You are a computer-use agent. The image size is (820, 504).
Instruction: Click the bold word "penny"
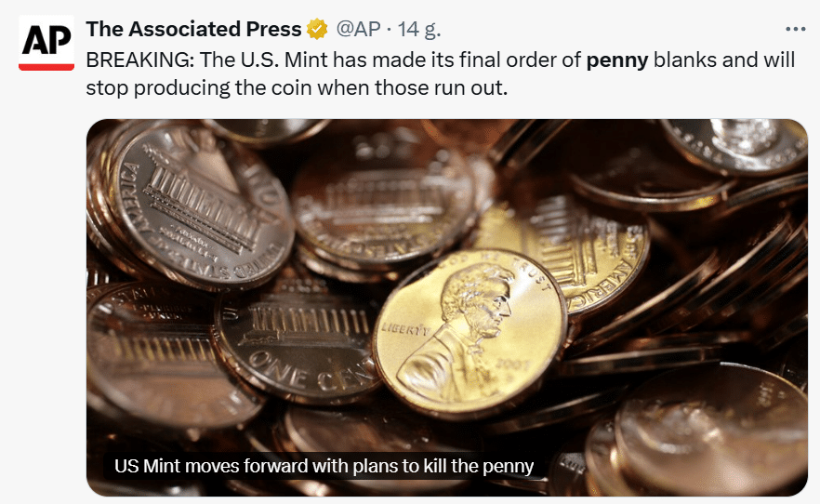tap(617, 60)
